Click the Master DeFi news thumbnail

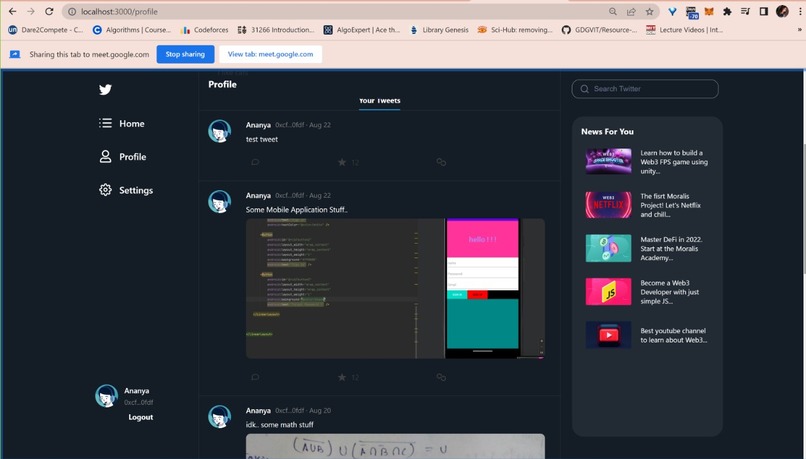[609, 248]
